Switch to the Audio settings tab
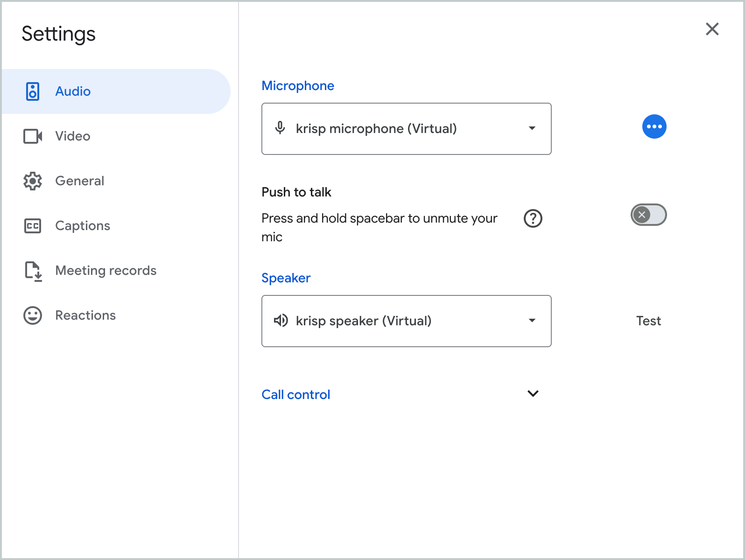 tap(116, 91)
